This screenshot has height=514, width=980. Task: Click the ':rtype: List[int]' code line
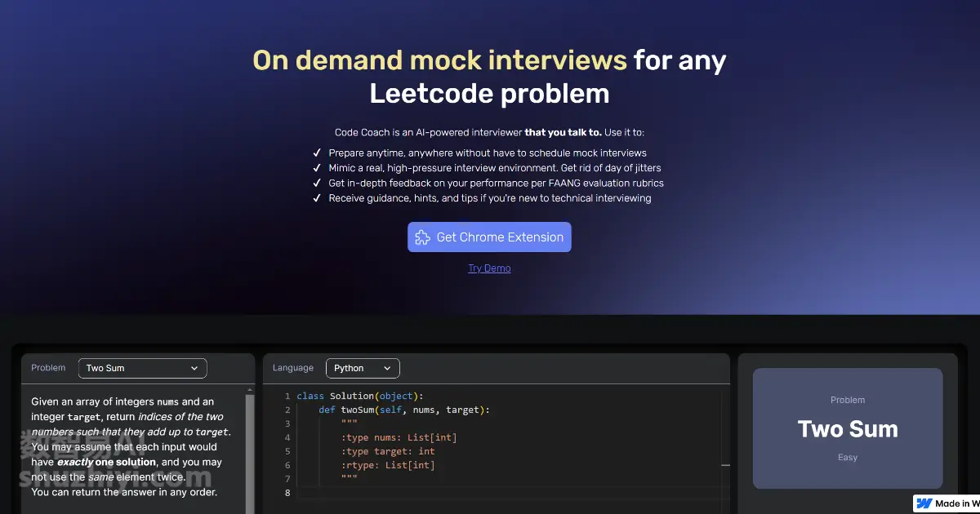click(388, 465)
